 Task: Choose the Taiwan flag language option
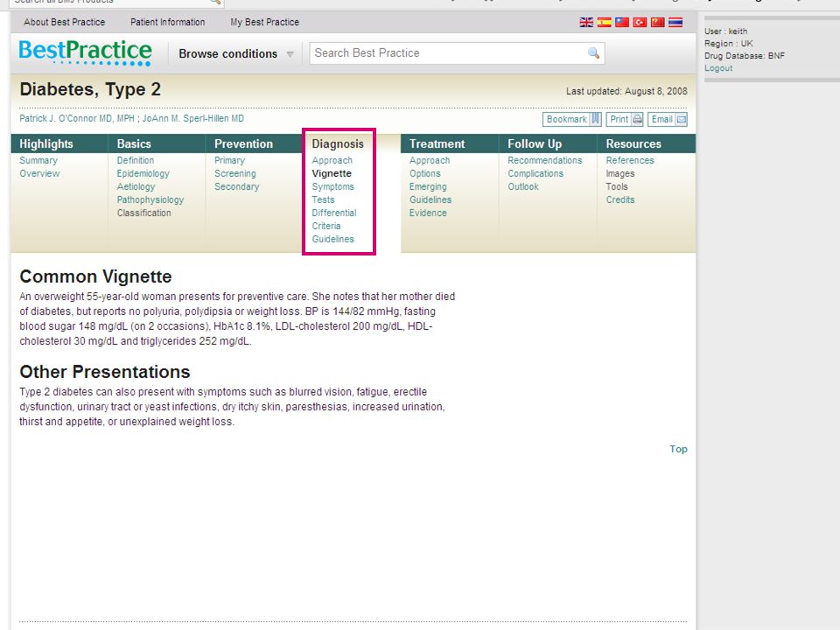pos(622,22)
